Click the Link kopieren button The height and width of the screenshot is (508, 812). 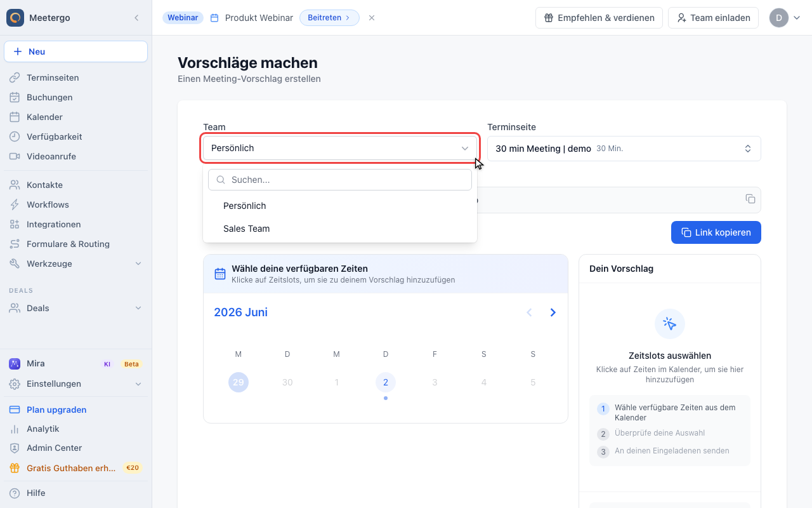[x=716, y=232]
